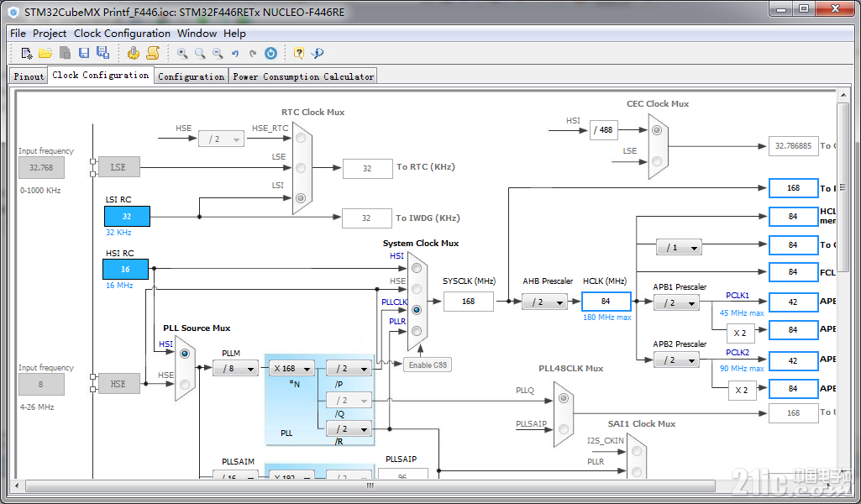Screen dimensions: 861x504
Task: Zoom in on the clock diagram
Action: (x=182, y=53)
